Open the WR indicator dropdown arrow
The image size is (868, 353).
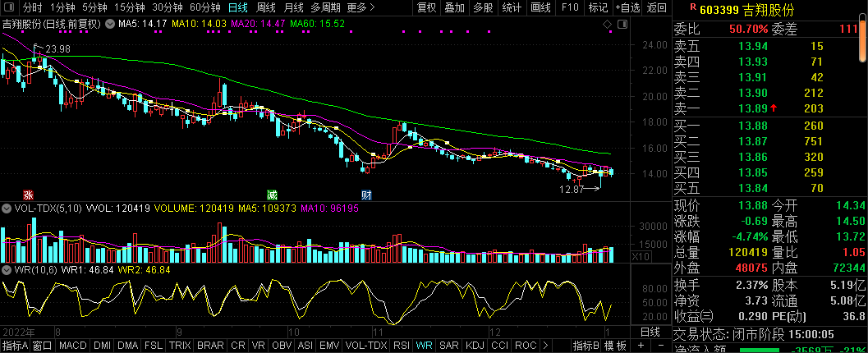[x=7, y=269]
